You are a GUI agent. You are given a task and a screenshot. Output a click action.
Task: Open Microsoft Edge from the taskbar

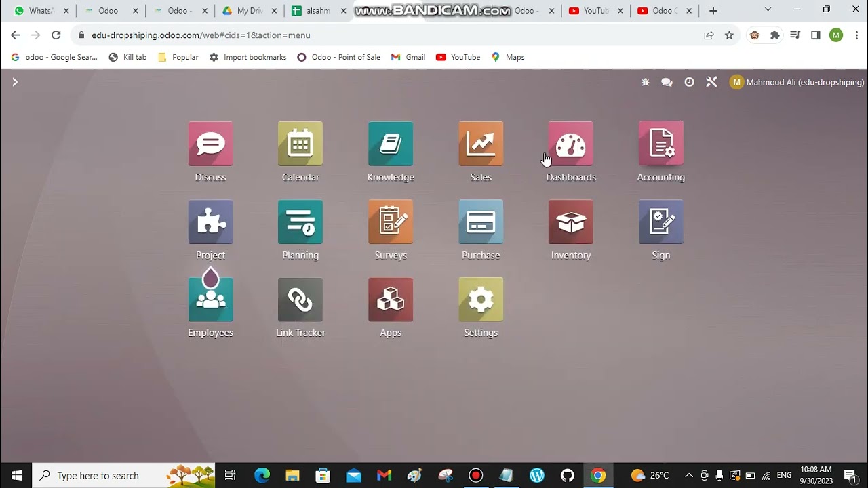click(262, 475)
